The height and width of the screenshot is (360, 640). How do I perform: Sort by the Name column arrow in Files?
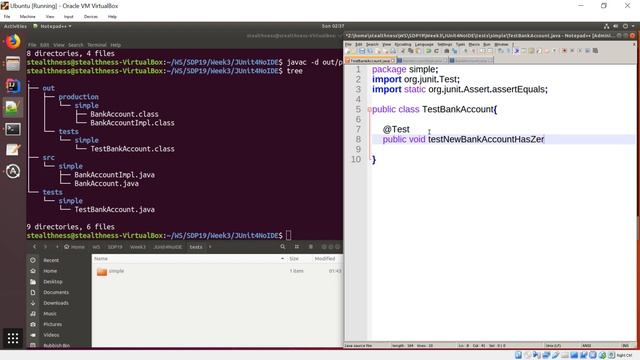click(x=282, y=259)
